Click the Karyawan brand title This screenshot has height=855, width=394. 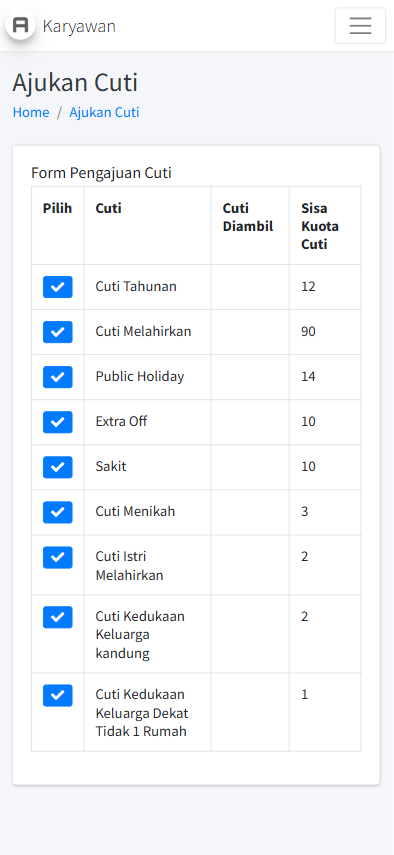79,26
